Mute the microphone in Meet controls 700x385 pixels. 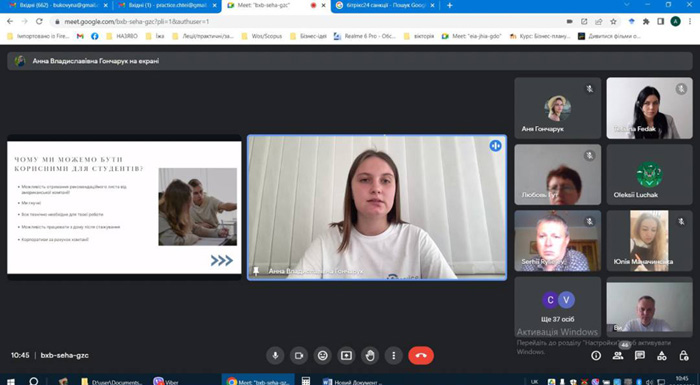(x=275, y=356)
